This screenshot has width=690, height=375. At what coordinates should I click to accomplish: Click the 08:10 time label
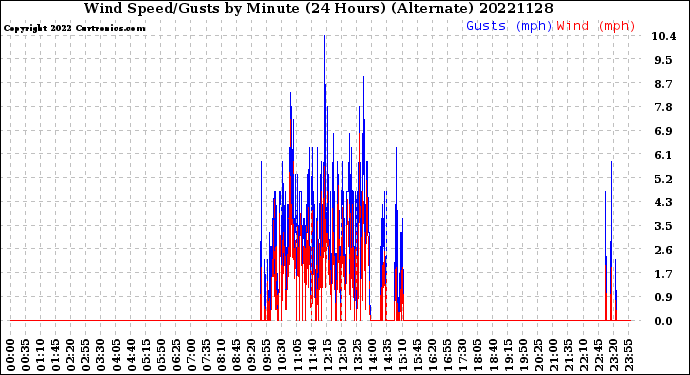tap(221, 354)
